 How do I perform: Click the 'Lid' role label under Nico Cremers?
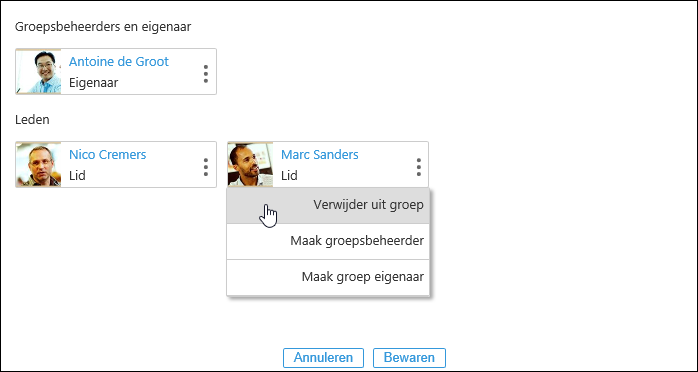(x=77, y=176)
